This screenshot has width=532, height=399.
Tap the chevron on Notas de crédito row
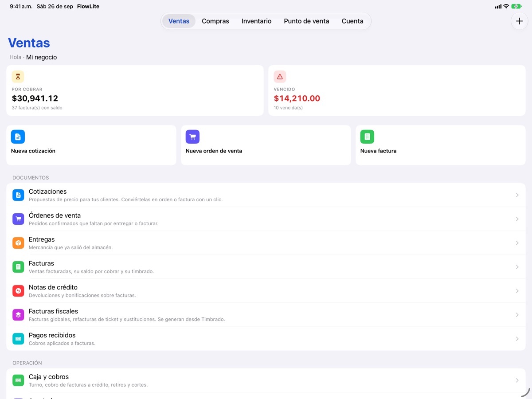coord(517,291)
